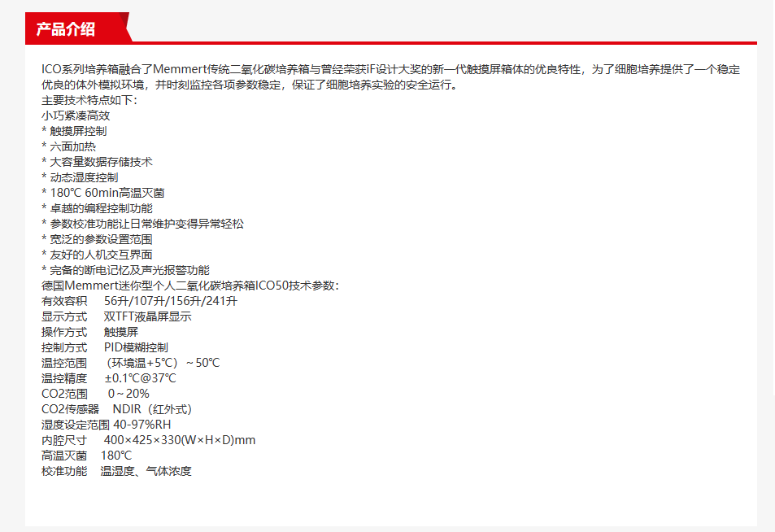The image size is (775, 532).
Task: Click the CO2传感器 NDIR row
Action: (116, 409)
